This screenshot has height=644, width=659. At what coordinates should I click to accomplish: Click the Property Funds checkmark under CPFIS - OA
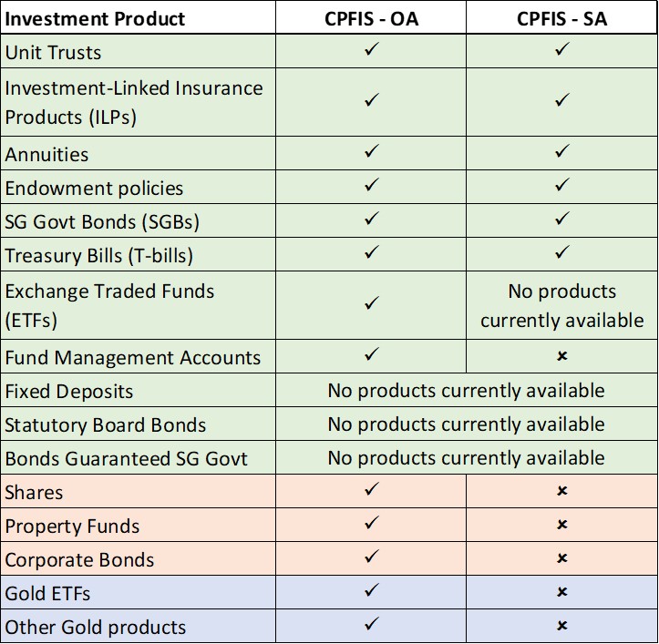coord(371,525)
